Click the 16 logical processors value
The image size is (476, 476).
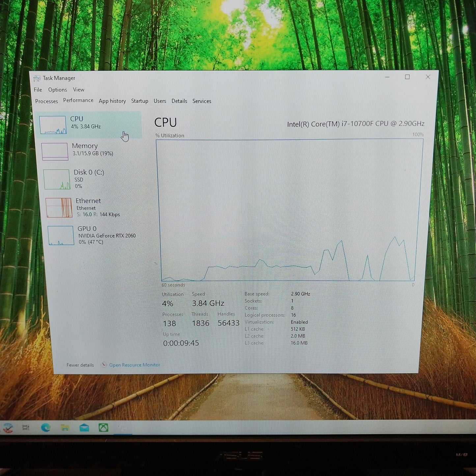tap(294, 315)
